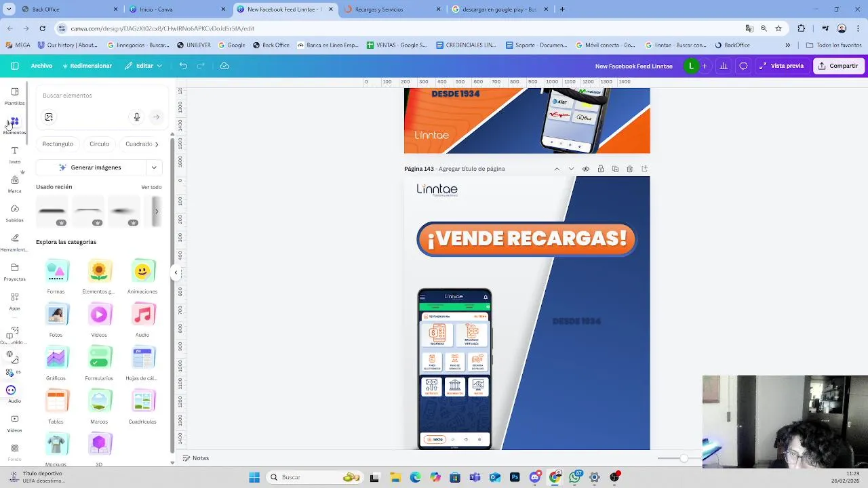Viewport: 868px width, 488px height.
Task: Add a new page after page 143
Action: pyautogui.click(x=644, y=169)
